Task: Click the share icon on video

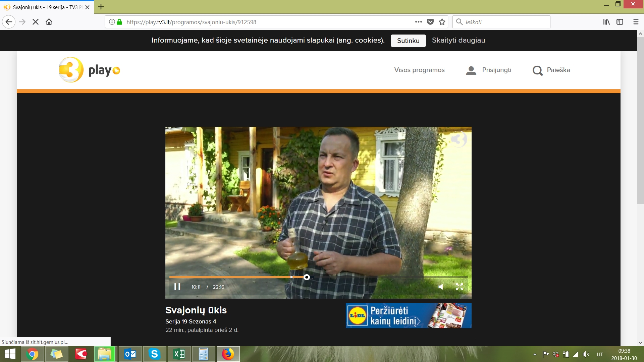Action: (x=458, y=139)
